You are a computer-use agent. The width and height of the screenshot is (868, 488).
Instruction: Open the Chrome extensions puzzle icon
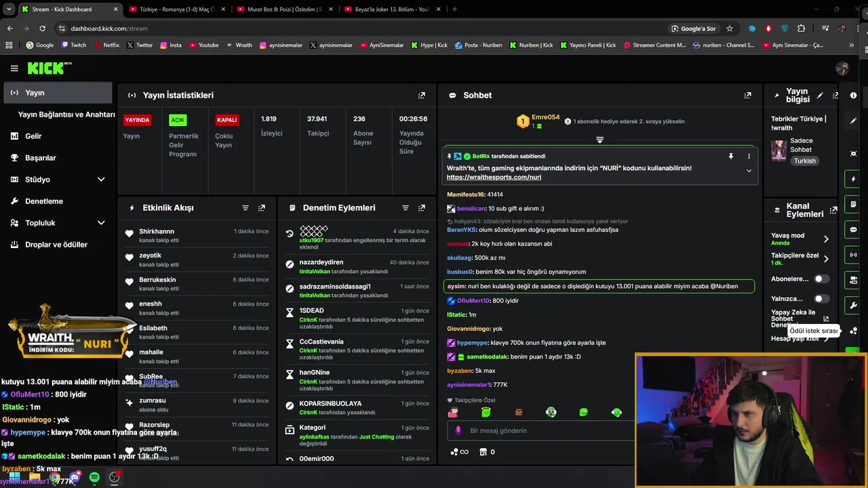pyautogui.click(x=802, y=28)
